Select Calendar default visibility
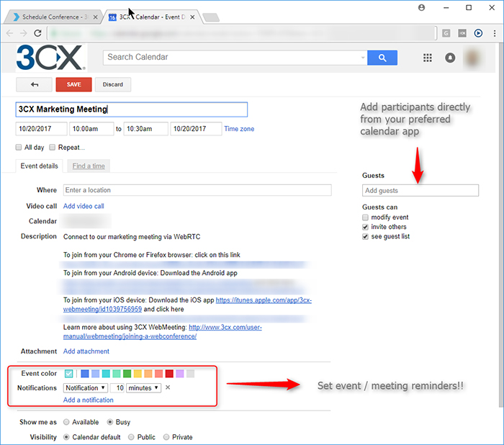The height and width of the screenshot is (445, 504). coord(66,437)
